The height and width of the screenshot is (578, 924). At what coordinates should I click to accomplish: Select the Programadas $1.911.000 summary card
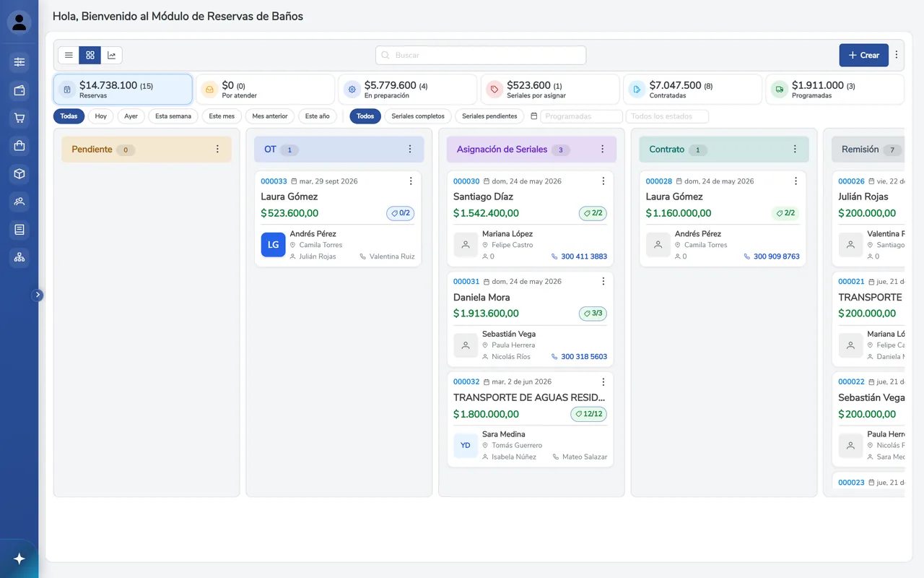[x=835, y=90]
